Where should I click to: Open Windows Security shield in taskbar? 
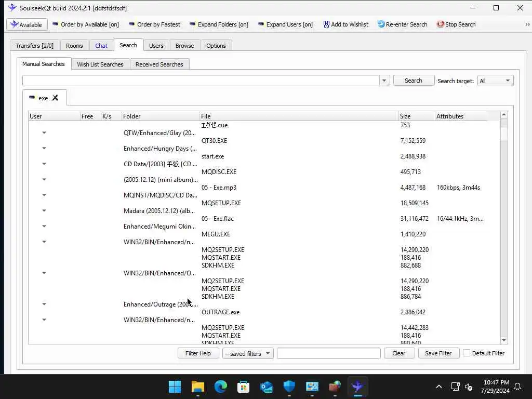tap(289, 387)
